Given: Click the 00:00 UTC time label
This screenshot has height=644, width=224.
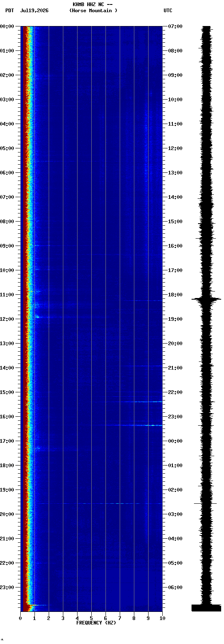Looking at the screenshot, I should click(175, 441).
